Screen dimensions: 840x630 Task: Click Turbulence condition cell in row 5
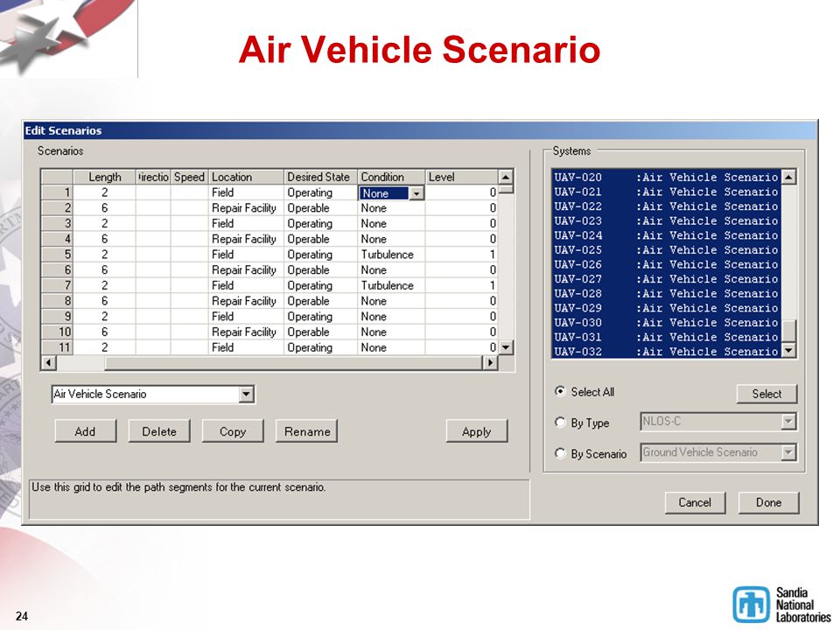click(391, 255)
